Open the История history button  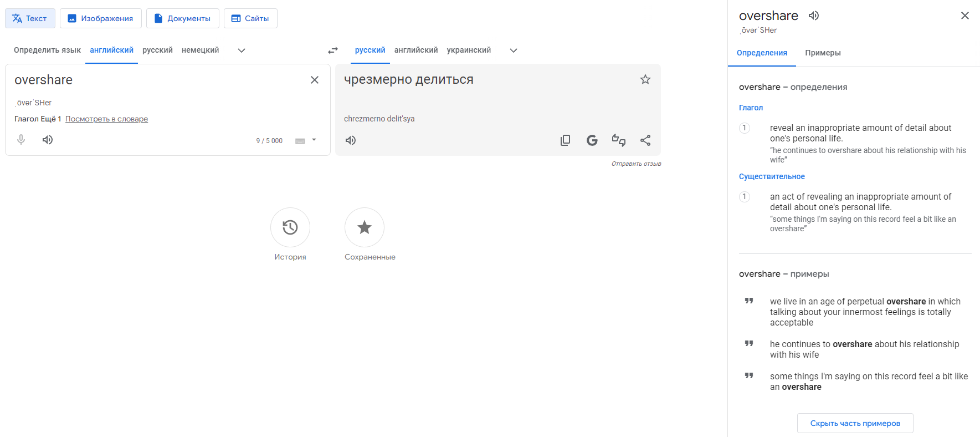[x=290, y=227]
